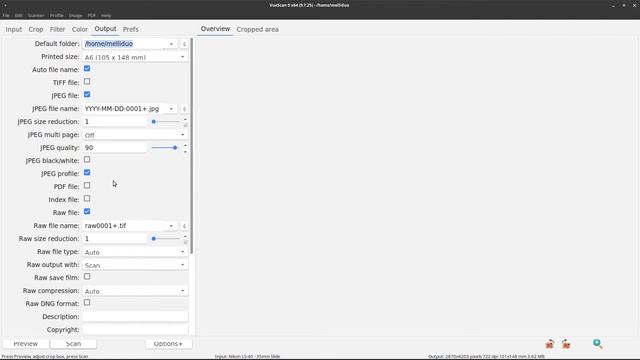Increase Raw size reduction with up arrow
The height and width of the screenshot is (360, 640).
185,236
